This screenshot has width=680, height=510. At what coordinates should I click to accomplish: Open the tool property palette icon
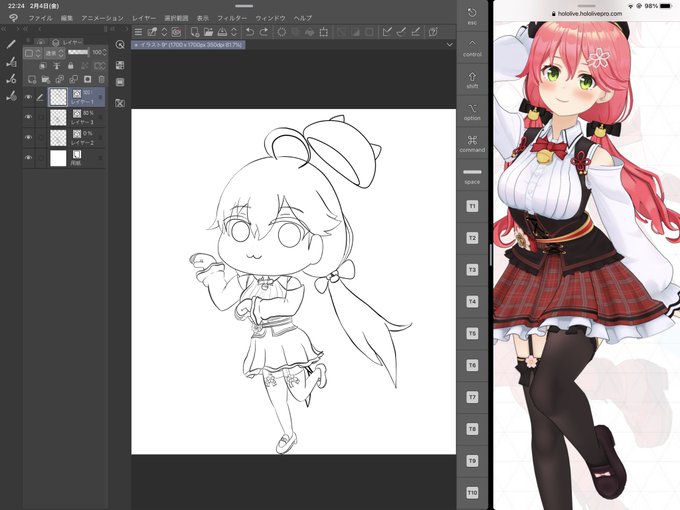click(11, 78)
